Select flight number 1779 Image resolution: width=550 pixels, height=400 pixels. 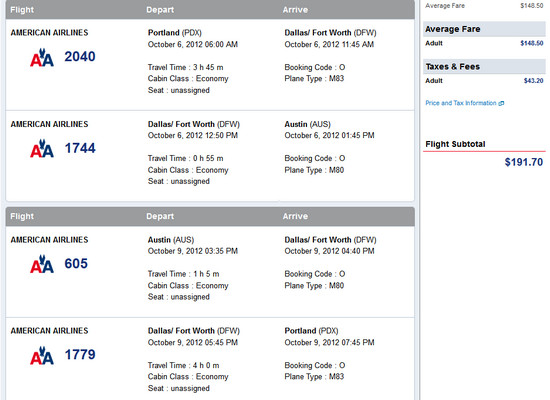(x=80, y=354)
